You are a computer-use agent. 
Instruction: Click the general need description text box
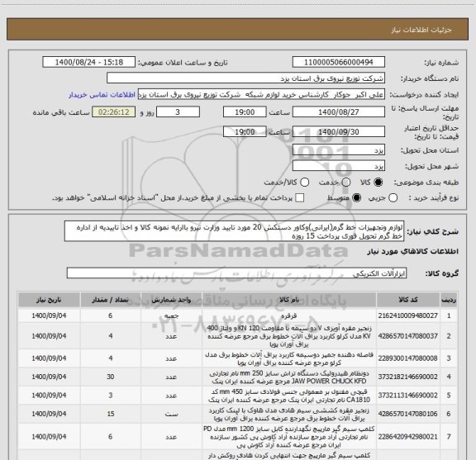(x=235, y=231)
